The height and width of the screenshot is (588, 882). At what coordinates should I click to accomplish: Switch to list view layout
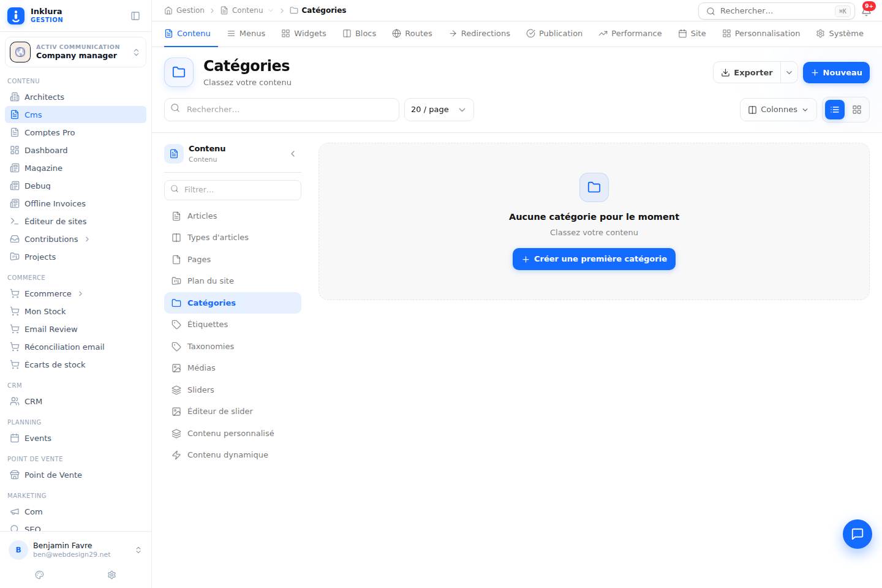click(x=835, y=110)
